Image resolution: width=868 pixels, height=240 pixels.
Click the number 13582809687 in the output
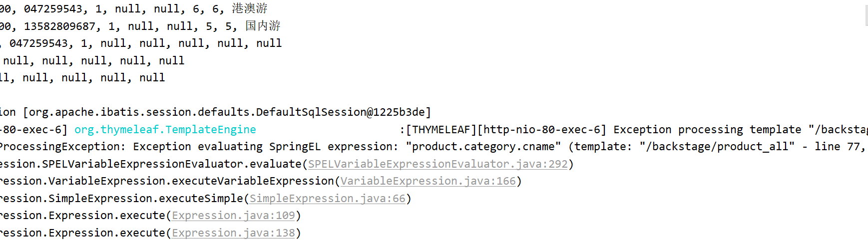[x=59, y=26]
